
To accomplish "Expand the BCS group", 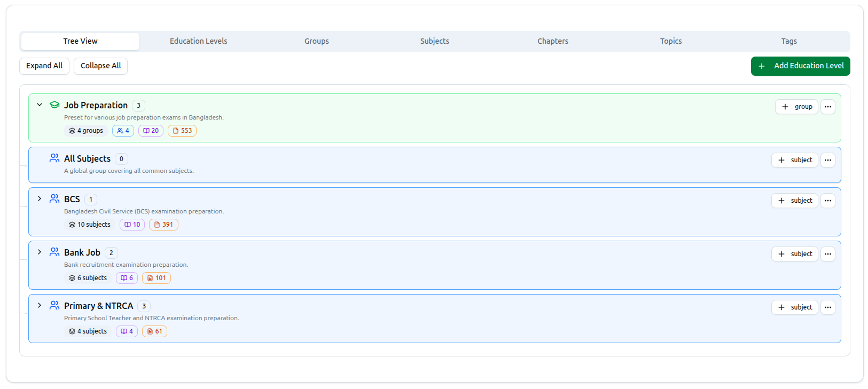I will (x=40, y=199).
